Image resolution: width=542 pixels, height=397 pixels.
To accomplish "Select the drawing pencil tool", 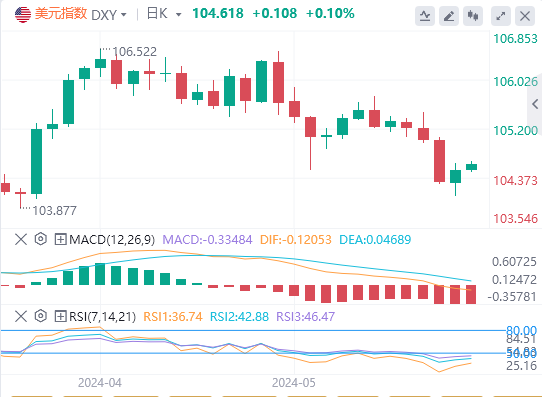I will point(449,16).
